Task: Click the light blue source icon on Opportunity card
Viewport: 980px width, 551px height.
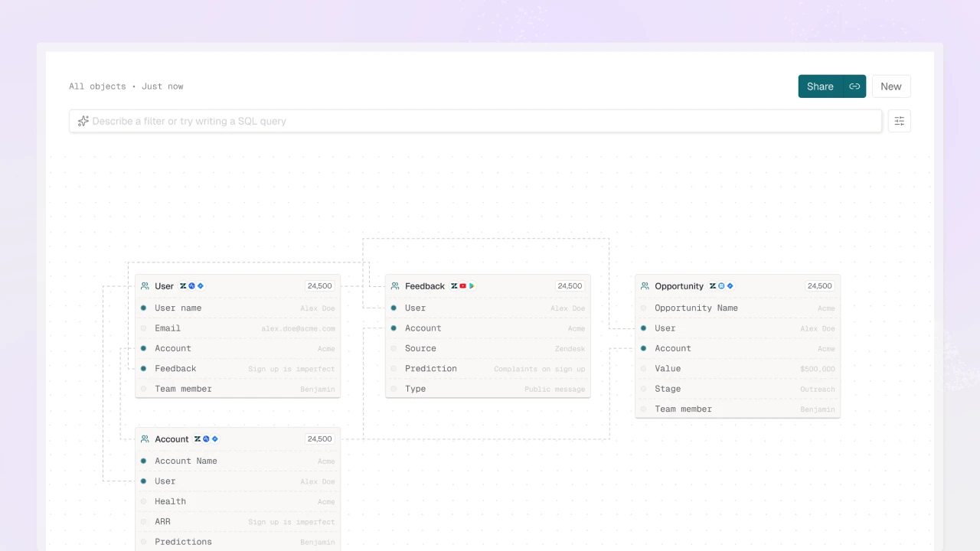Action: coord(721,286)
